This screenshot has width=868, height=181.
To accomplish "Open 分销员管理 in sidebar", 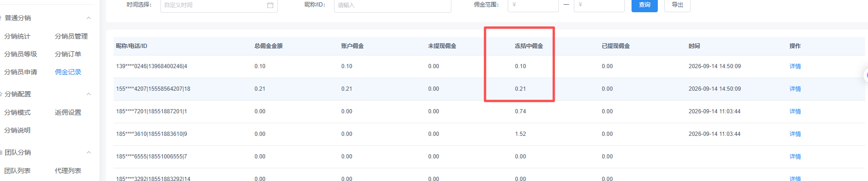I will coord(71,36).
